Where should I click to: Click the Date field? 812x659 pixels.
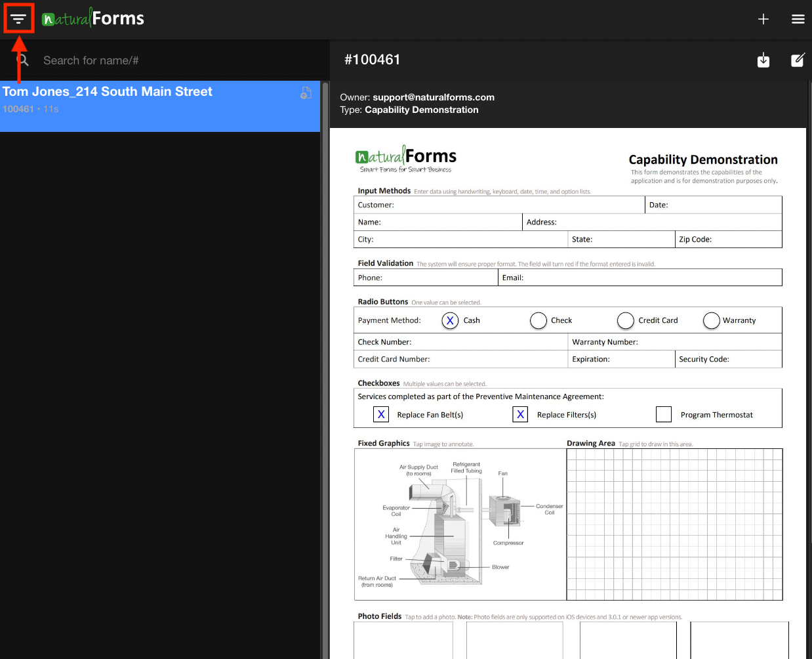pyautogui.click(x=714, y=205)
